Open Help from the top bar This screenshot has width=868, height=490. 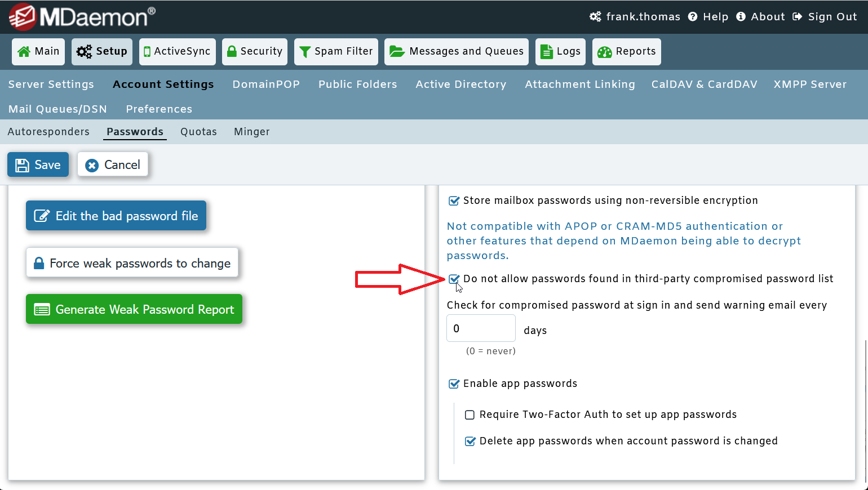tap(708, 16)
